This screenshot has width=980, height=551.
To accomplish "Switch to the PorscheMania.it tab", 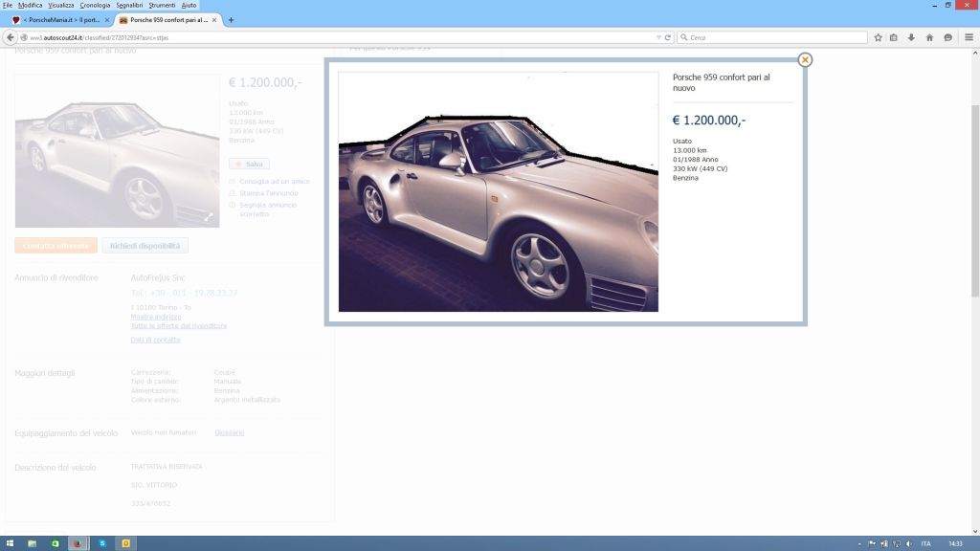I will coord(60,20).
